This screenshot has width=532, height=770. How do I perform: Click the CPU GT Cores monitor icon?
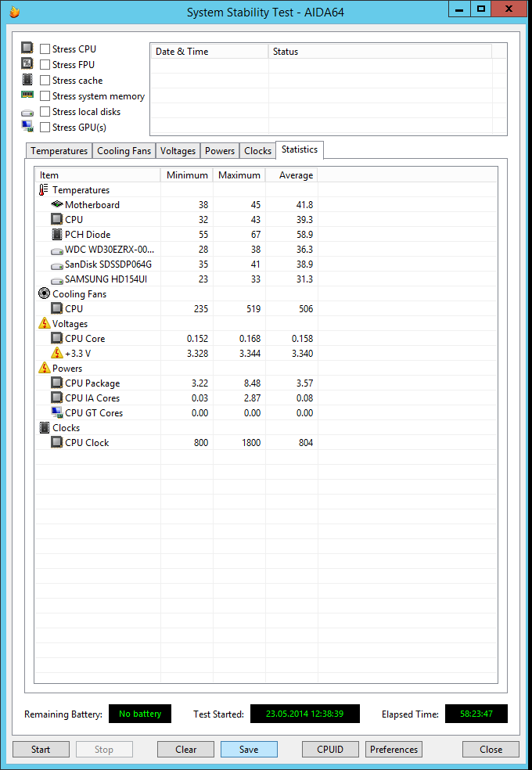(57, 412)
